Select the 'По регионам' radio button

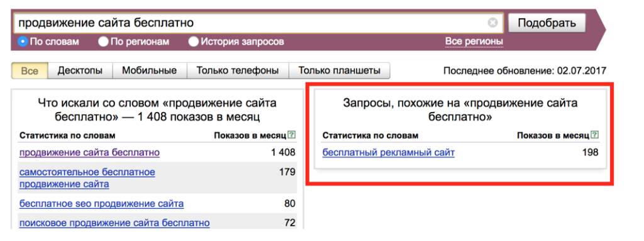click(x=103, y=42)
